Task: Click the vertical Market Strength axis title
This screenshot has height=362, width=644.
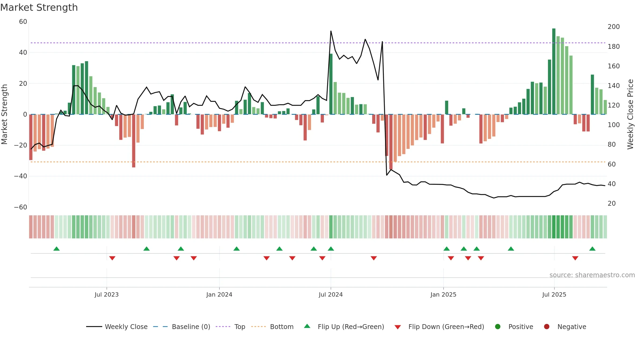Action: pos(5,114)
